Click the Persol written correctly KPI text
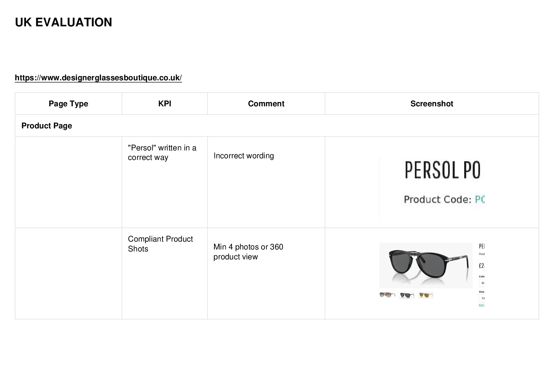This screenshot has width=554, height=392. pyautogui.click(x=162, y=152)
